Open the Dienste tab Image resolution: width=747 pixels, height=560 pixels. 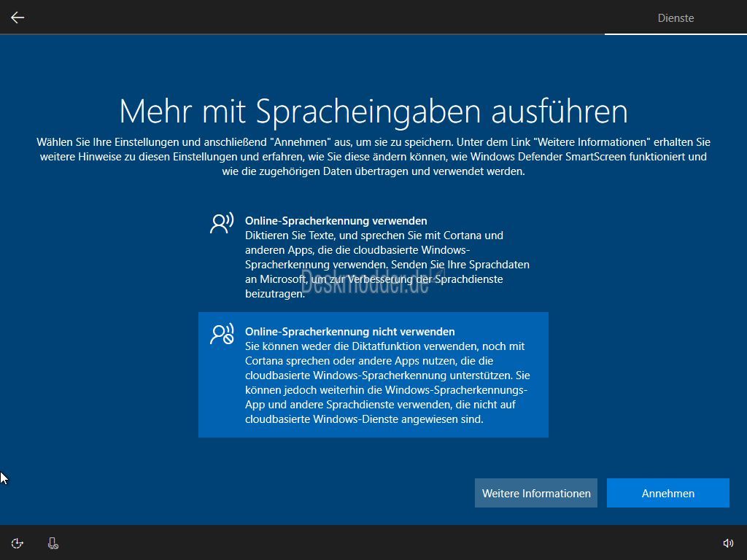676,18
